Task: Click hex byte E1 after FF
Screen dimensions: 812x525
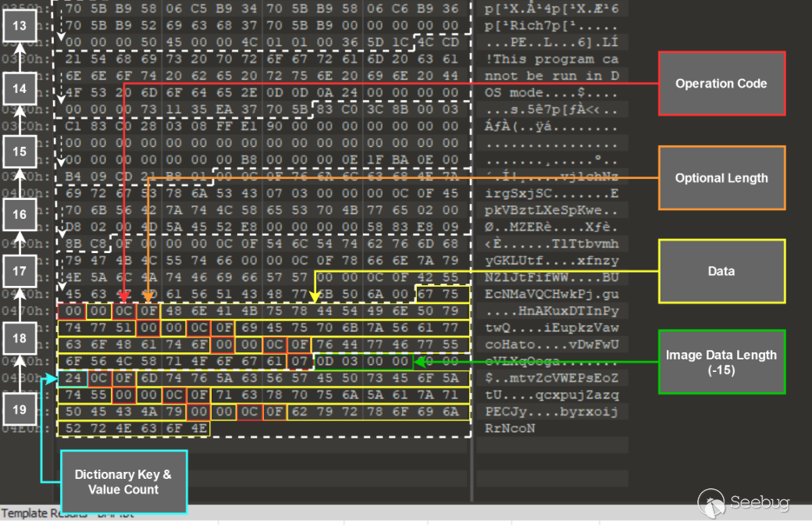Action: pyautogui.click(x=249, y=126)
